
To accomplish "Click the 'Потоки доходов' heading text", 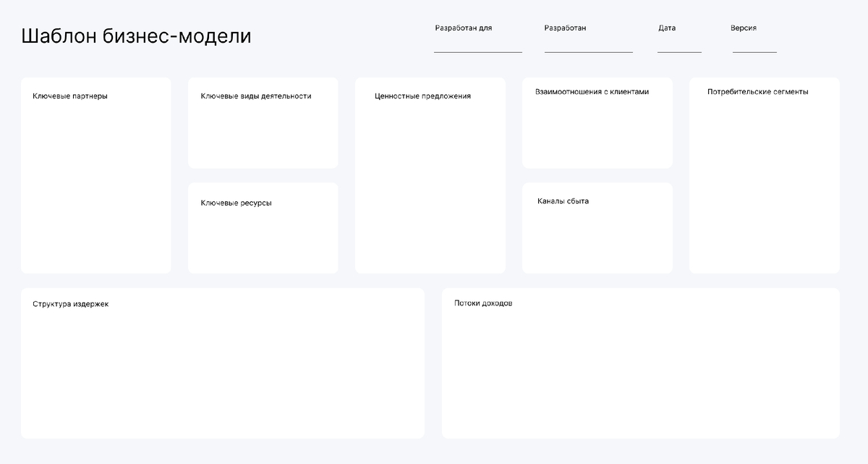I will pyautogui.click(x=483, y=303).
